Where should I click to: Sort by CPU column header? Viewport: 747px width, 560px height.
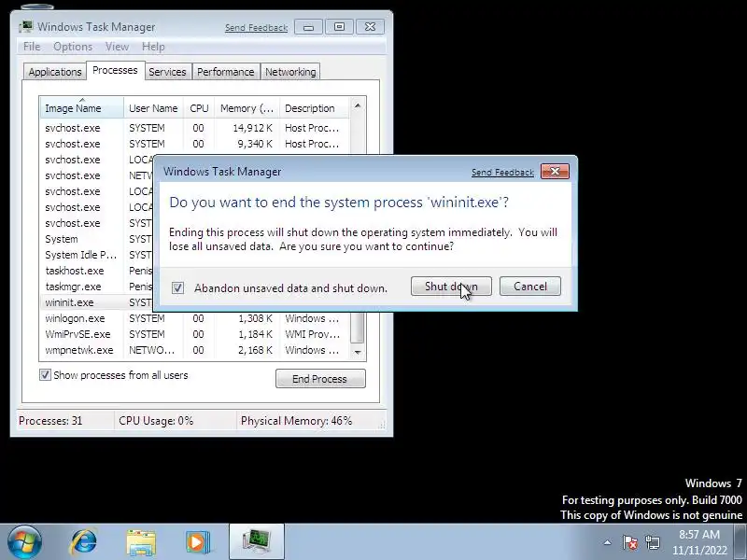pos(199,108)
